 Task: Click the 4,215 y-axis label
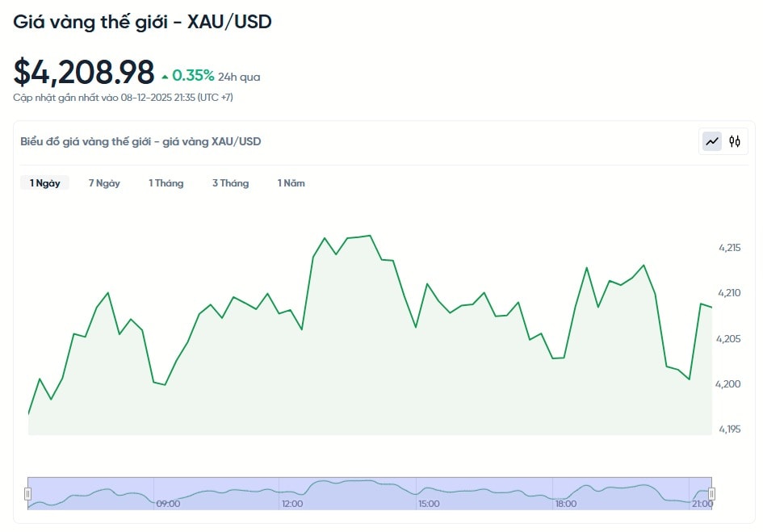coord(728,248)
